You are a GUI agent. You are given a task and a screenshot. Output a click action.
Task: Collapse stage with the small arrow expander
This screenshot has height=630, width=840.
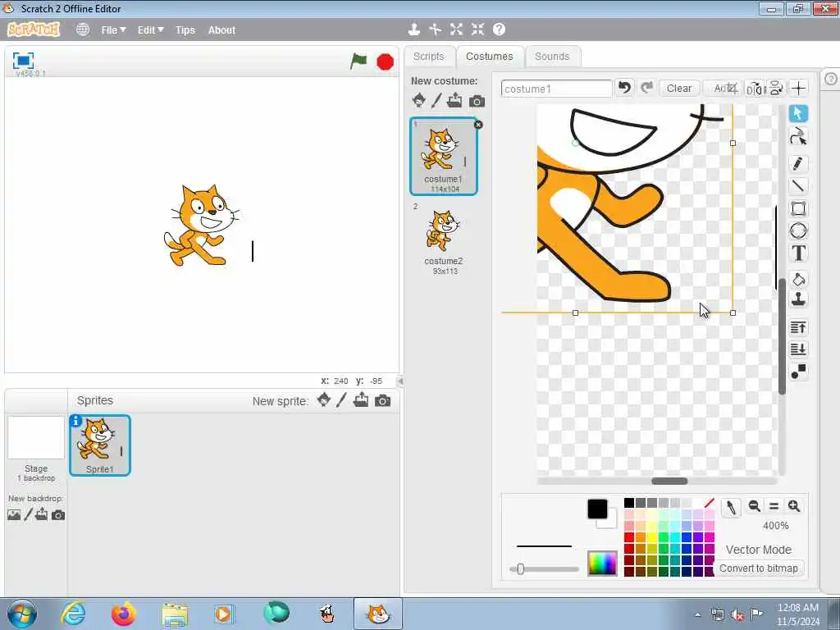(x=400, y=381)
